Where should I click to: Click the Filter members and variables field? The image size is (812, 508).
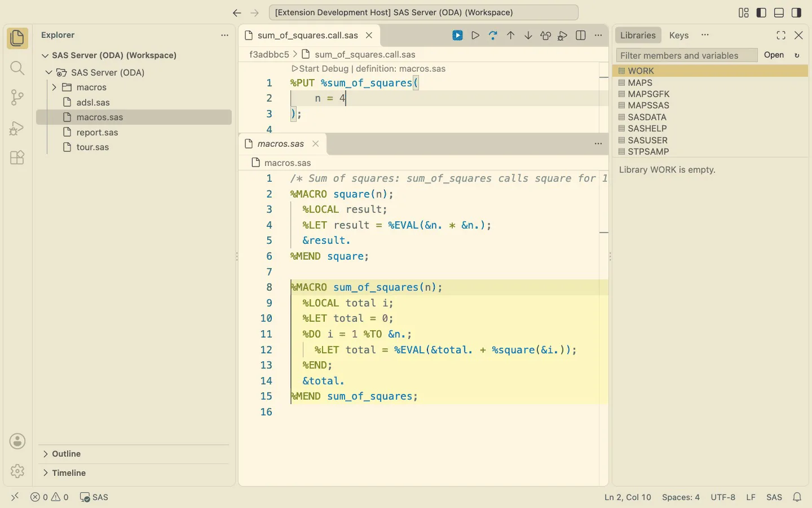point(687,55)
